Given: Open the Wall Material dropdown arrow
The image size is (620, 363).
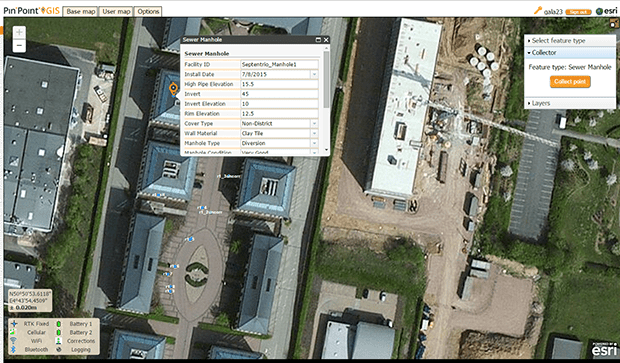Looking at the screenshot, I should [x=314, y=133].
